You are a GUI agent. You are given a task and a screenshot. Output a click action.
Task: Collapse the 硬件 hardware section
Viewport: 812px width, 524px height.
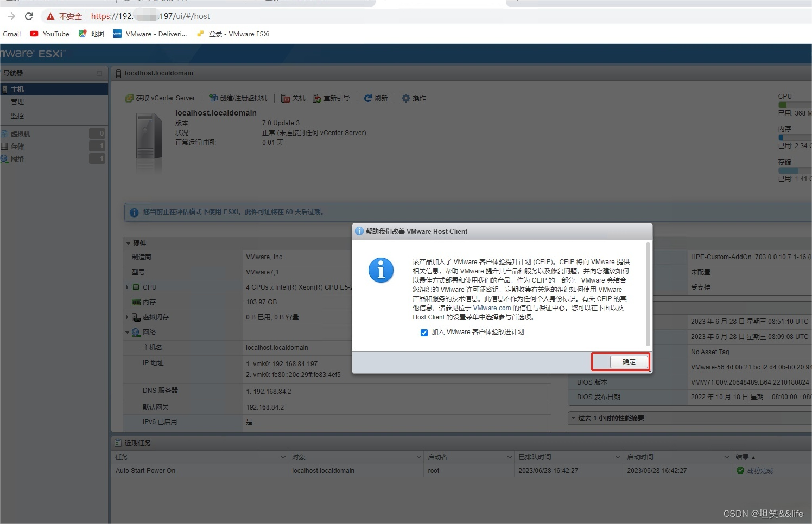tap(128, 244)
